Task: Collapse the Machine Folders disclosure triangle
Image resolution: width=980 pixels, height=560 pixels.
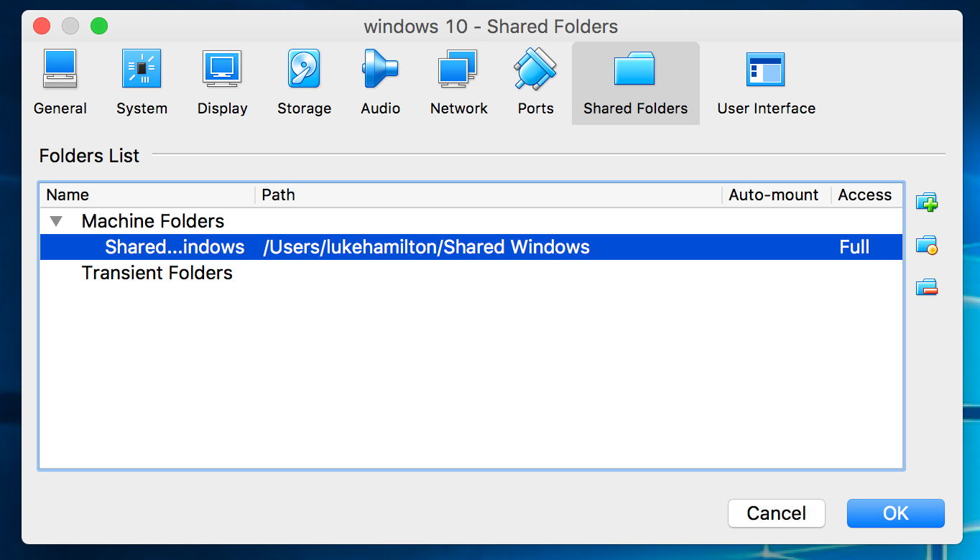Action: click(x=56, y=221)
